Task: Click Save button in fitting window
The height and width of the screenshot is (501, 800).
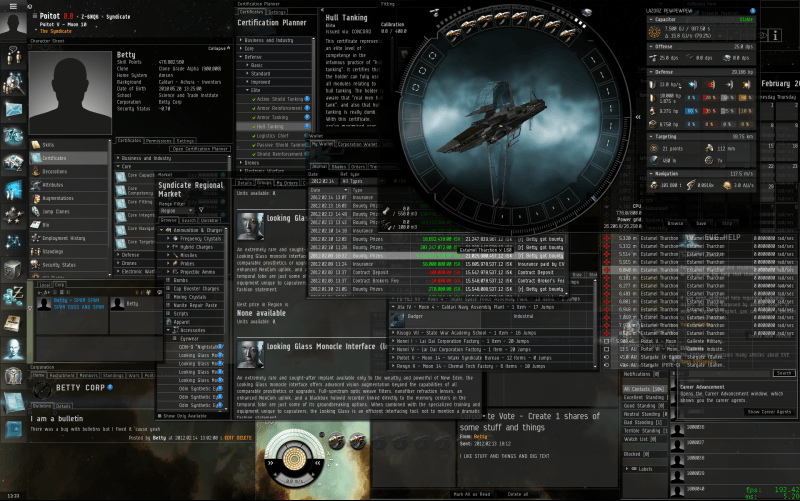Action: coord(701,223)
